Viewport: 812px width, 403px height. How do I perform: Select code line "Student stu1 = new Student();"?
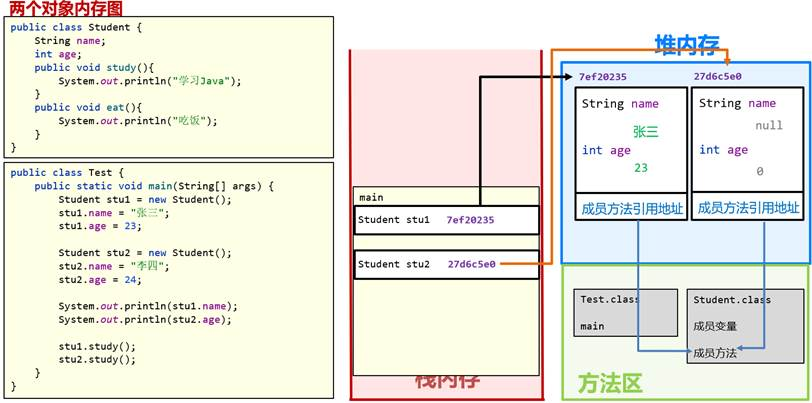click(145, 199)
